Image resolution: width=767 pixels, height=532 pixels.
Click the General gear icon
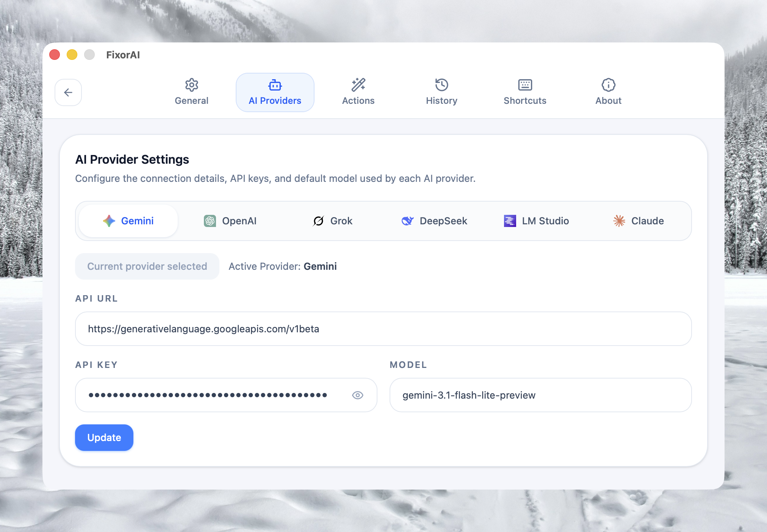[x=191, y=85]
